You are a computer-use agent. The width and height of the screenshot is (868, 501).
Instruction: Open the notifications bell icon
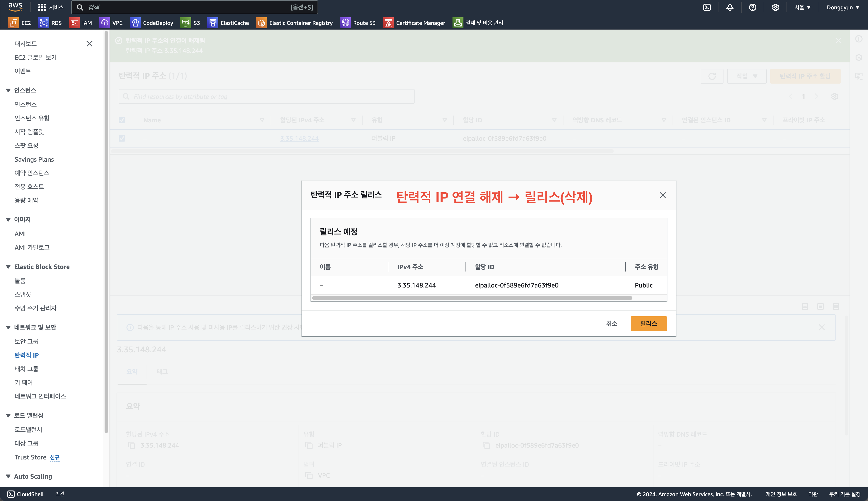click(730, 7)
